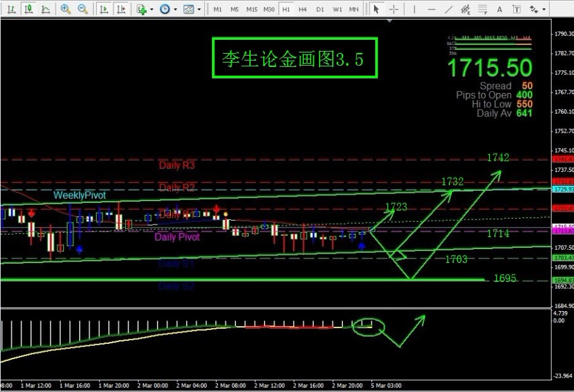The width and height of the screenshot is (574, 392).
Task: Choose the D1 daily timeframe
Action: tap(320, 9)
